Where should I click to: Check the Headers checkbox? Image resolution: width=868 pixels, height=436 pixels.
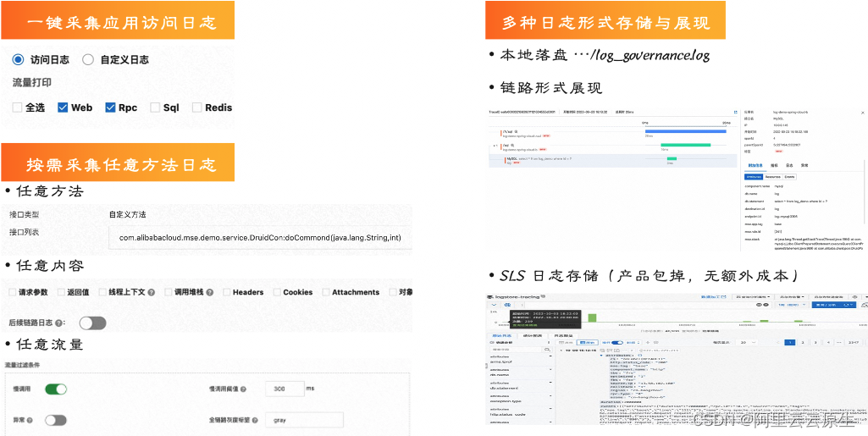coord(226,292)
